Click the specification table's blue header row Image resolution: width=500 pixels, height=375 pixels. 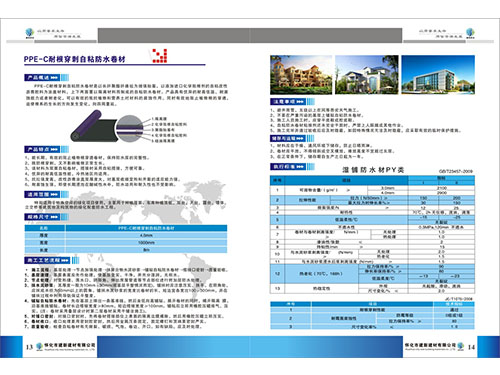coord(126,228)
